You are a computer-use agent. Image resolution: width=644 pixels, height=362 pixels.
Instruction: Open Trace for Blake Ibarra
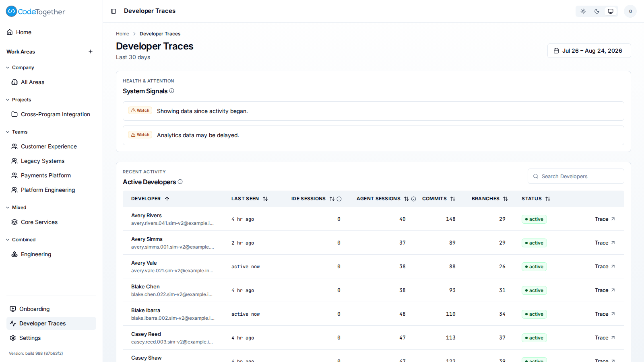click(x=605, y=314)
